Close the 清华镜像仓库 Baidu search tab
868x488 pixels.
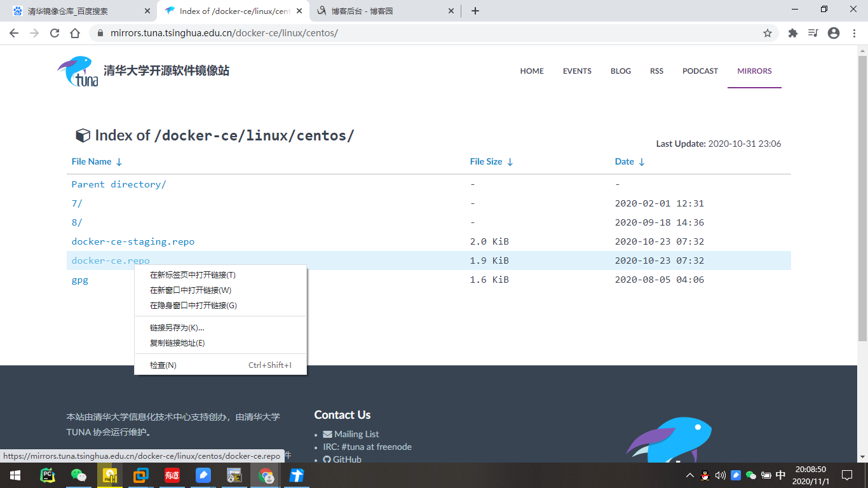tap(147, 11)
